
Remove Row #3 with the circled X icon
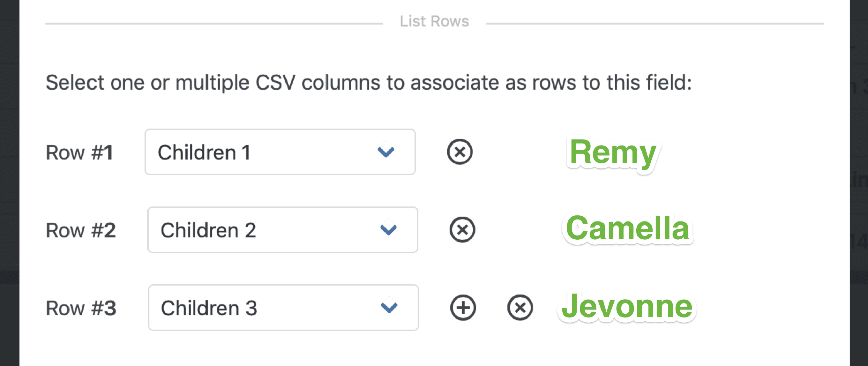520,307
